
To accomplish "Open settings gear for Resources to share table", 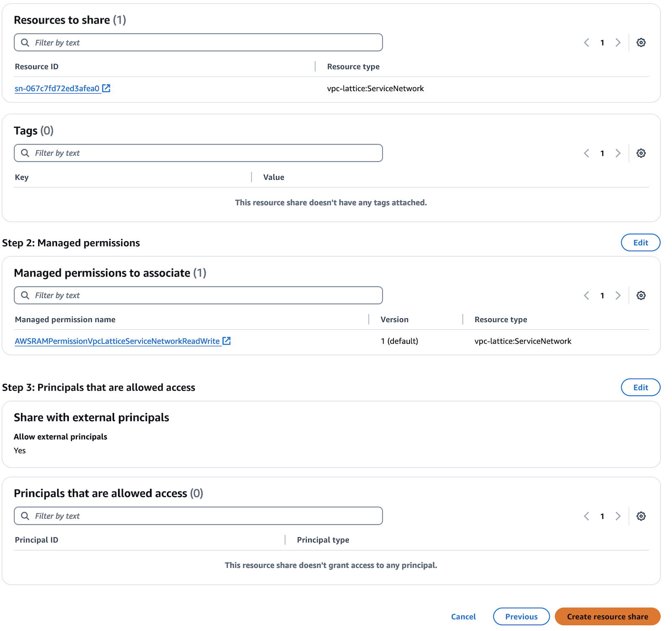I will [x=640, y=42].
